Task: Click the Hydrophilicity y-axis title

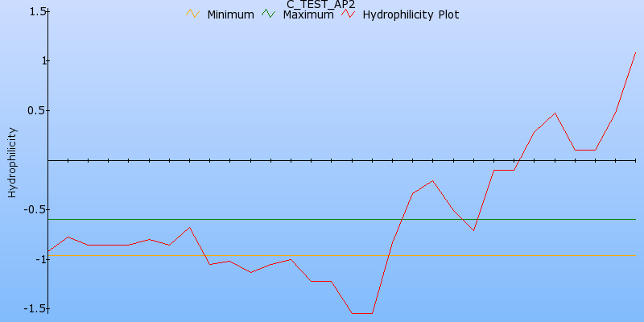Action: click(12, 163)
